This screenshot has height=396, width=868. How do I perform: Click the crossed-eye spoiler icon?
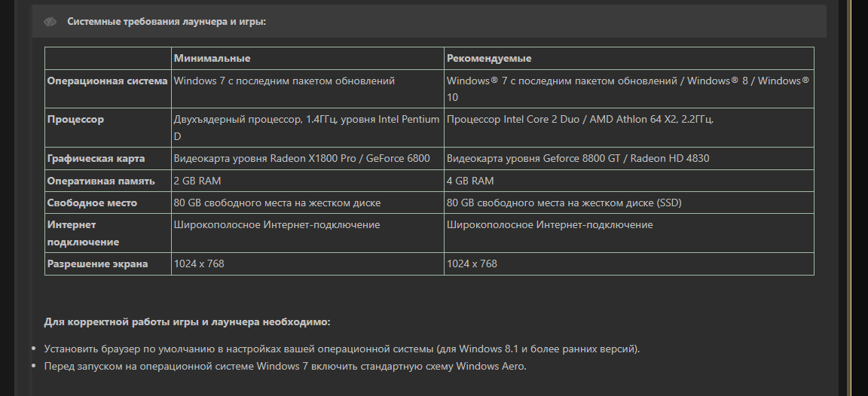(x=50, y=22)
